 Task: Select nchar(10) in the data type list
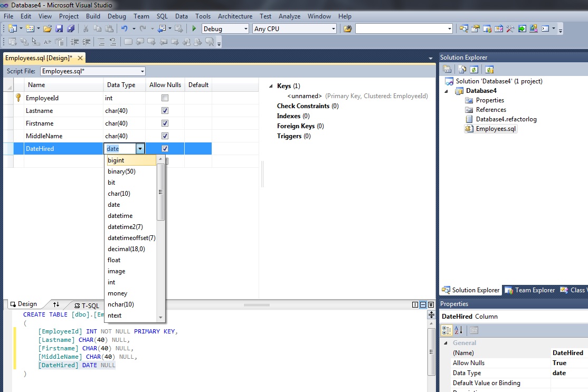[120, 304]
